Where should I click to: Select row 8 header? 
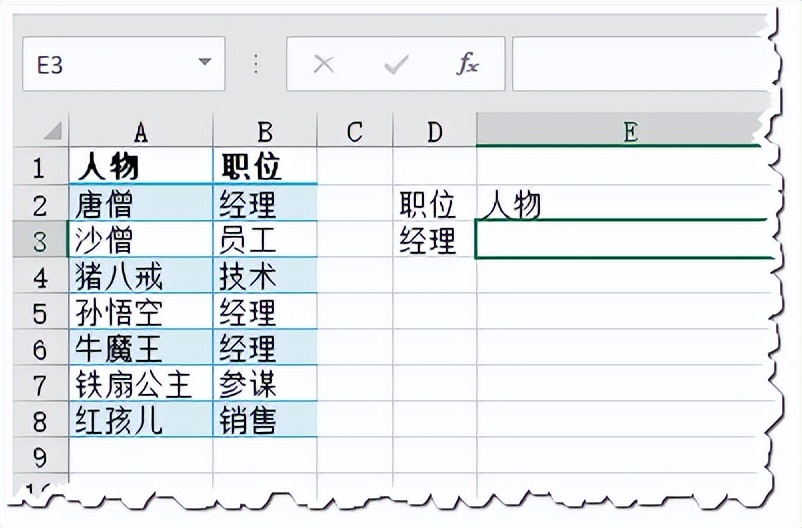point(40,420)
